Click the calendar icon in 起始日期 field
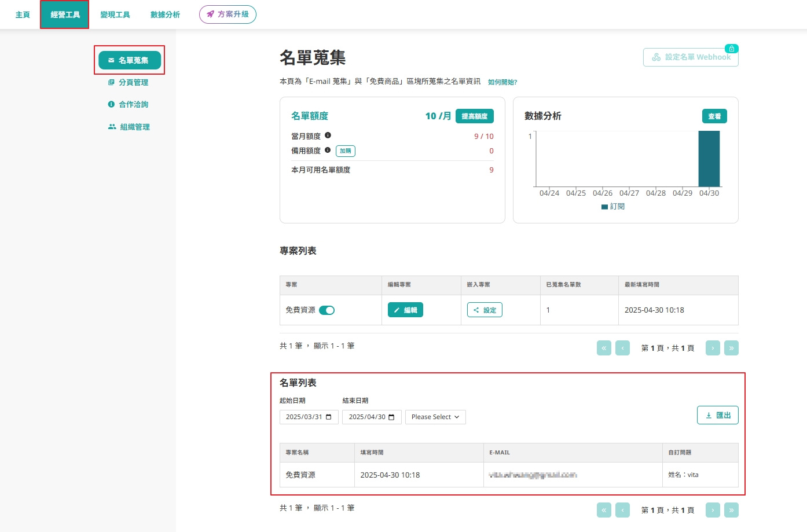 click(329, 417)
